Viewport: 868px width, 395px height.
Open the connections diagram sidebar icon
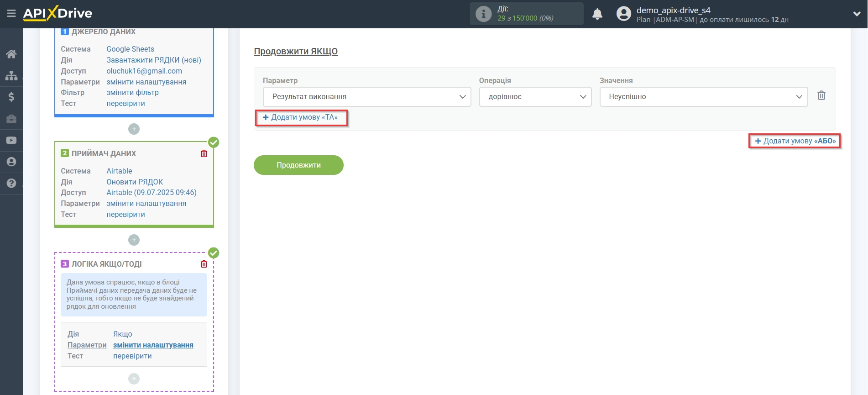[11, 75]
